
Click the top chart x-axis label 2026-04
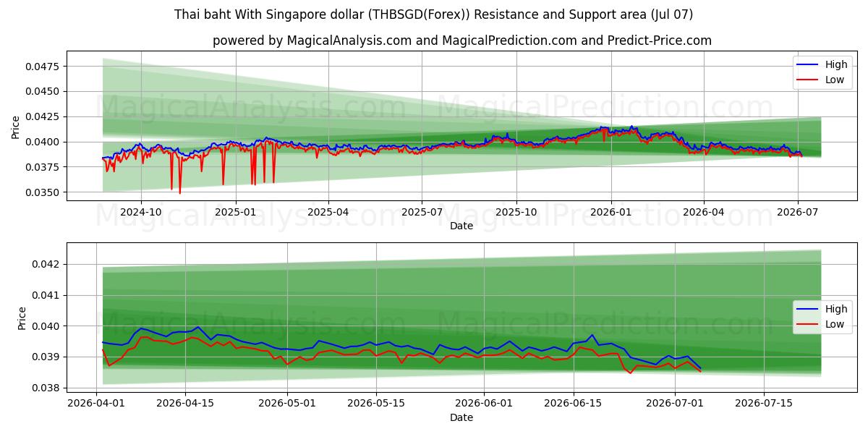[x=704, y=213]
